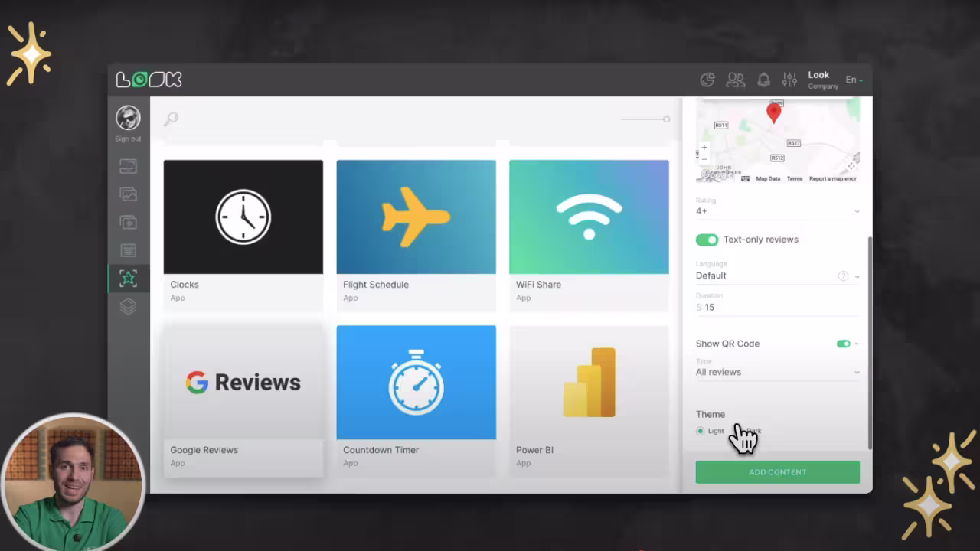Open the schedule list icon in the sidebar
The width and height of the screenshot is (980, 551).
coord(128,250)
